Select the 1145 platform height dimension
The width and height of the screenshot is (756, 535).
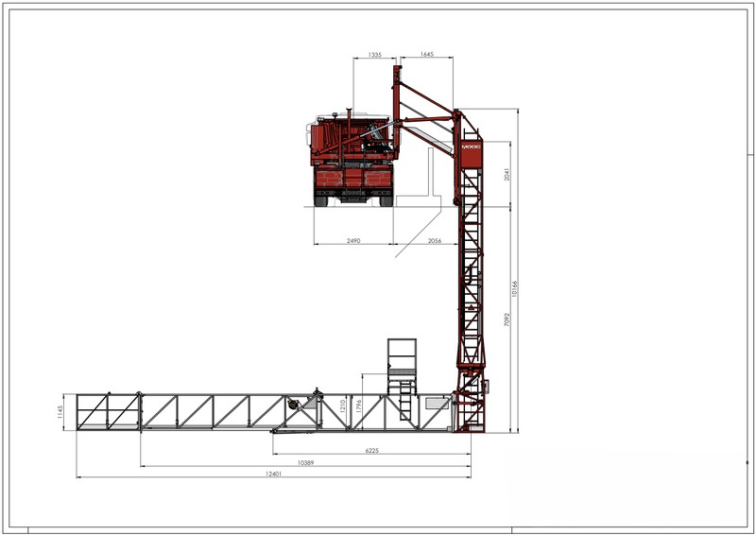(x=59, y=411)
